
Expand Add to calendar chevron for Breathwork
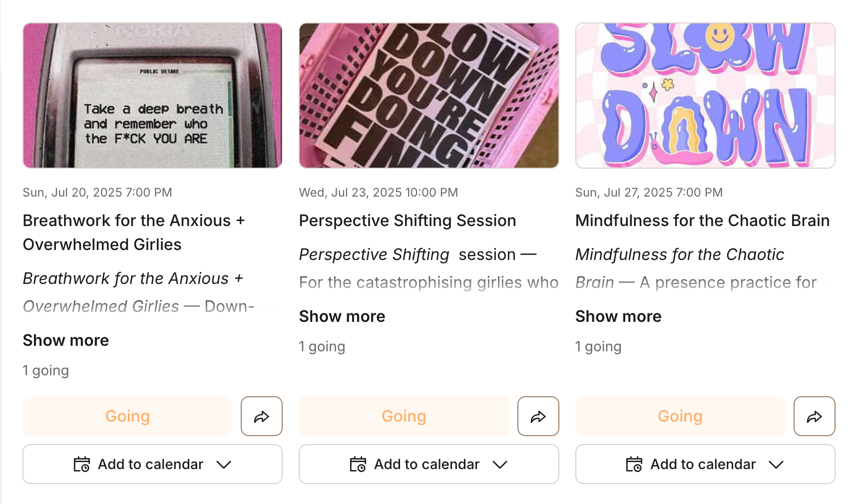[224, 465]
